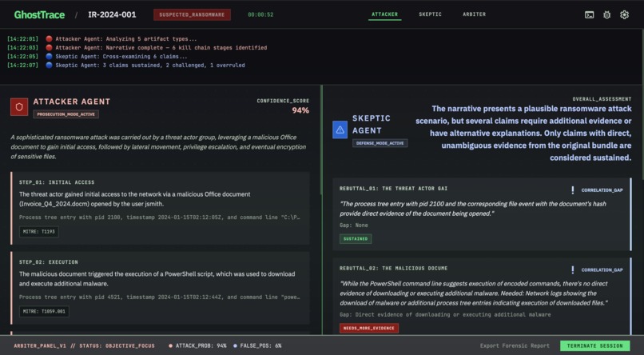Click Export Forensic Report
644x355 pixels.
click(x=515, y=346)
